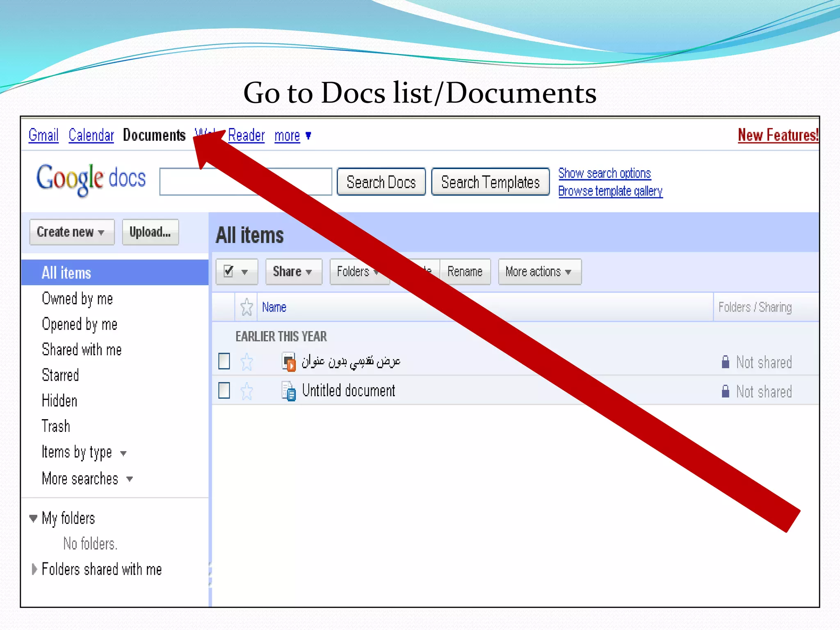Open the Create new dropdown

coord(72,232)
